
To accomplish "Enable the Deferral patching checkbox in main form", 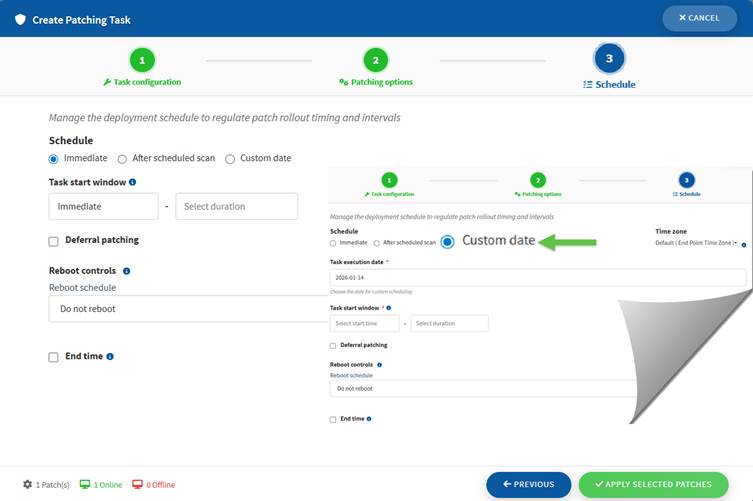I will pos(54,241).
